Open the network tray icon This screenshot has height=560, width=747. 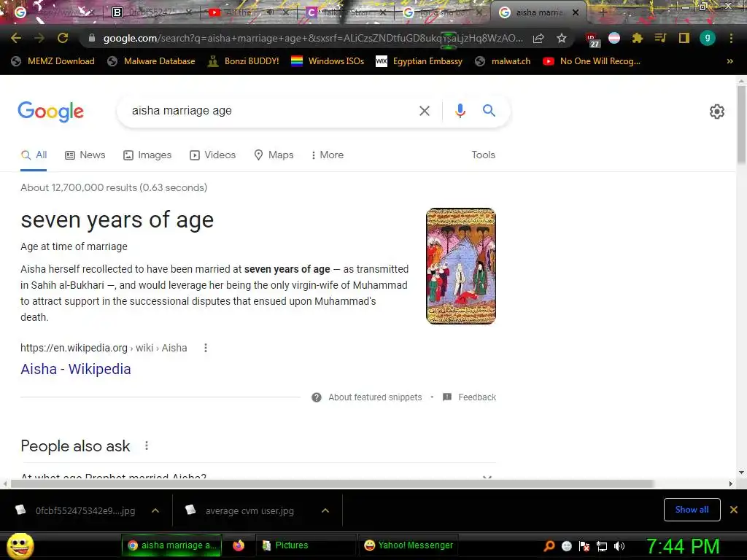click(602, 546)
